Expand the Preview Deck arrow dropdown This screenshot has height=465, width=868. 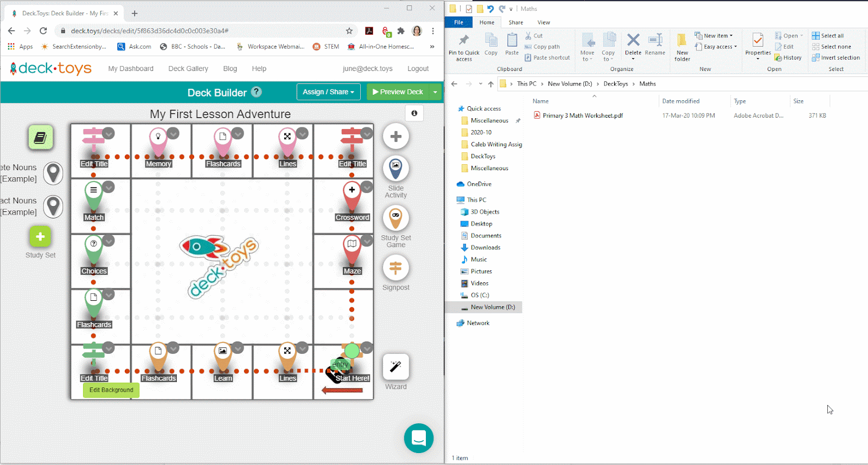(435, 92)
